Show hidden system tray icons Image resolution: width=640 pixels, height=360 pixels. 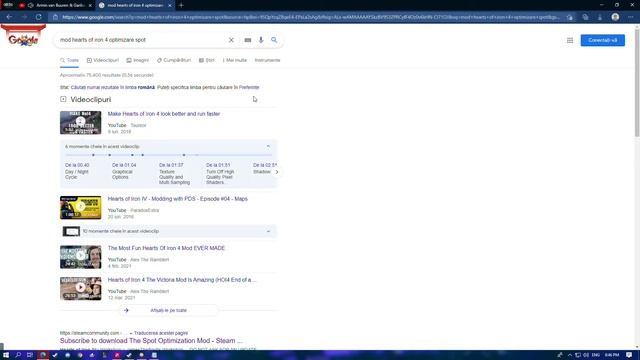[x=569, y=355]
